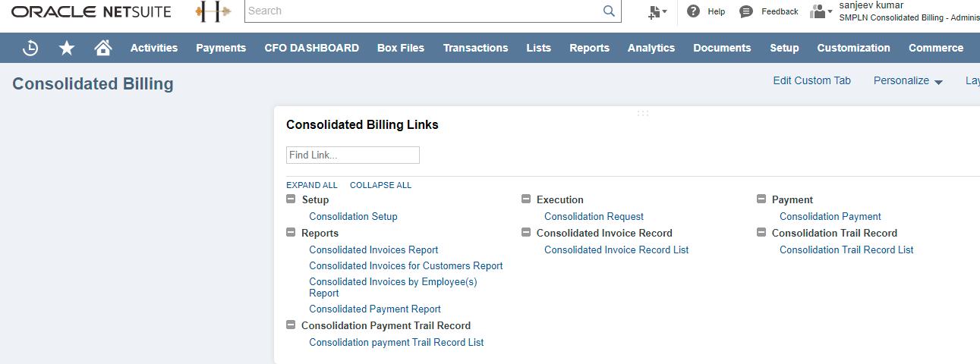Viewport: 980px width, 364px height.
Task: Open Consolidation payment Trail Record List
Action: point(396,342)
